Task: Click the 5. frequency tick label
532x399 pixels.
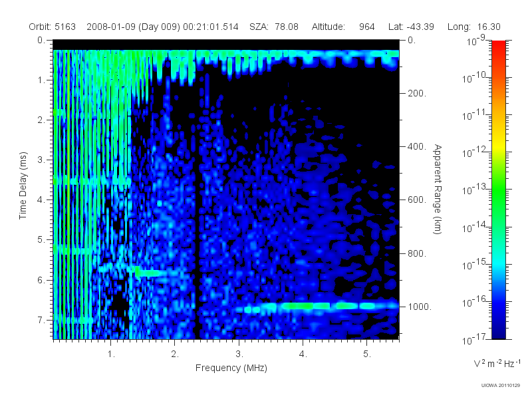Action: 367,354
